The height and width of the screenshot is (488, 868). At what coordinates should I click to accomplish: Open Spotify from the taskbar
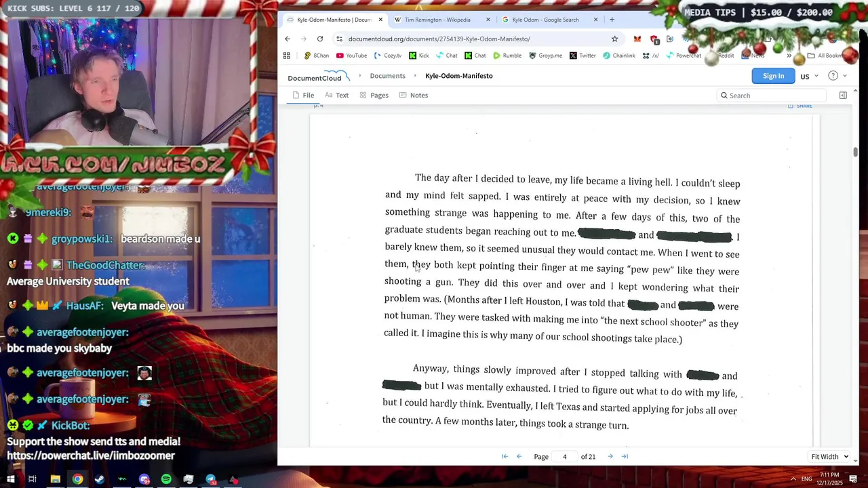click(166, 479)
